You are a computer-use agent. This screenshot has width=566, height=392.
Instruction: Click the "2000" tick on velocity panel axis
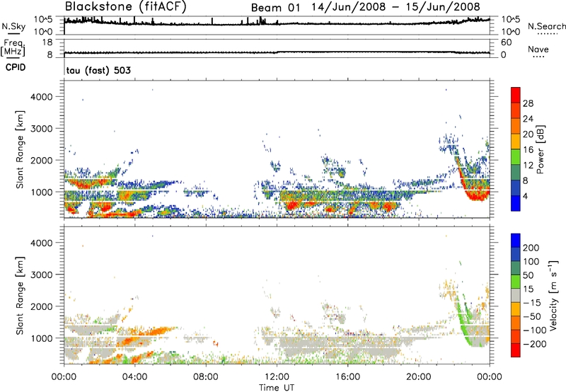click(42, 306)
